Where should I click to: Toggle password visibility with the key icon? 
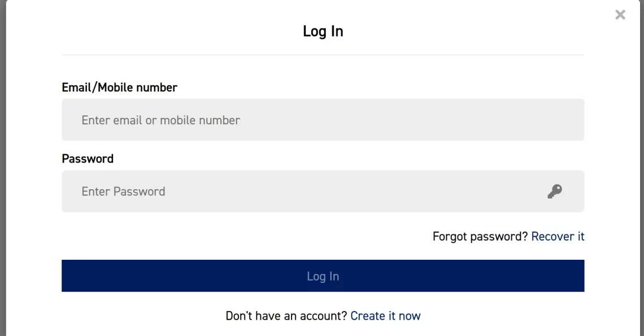[555, 191]
